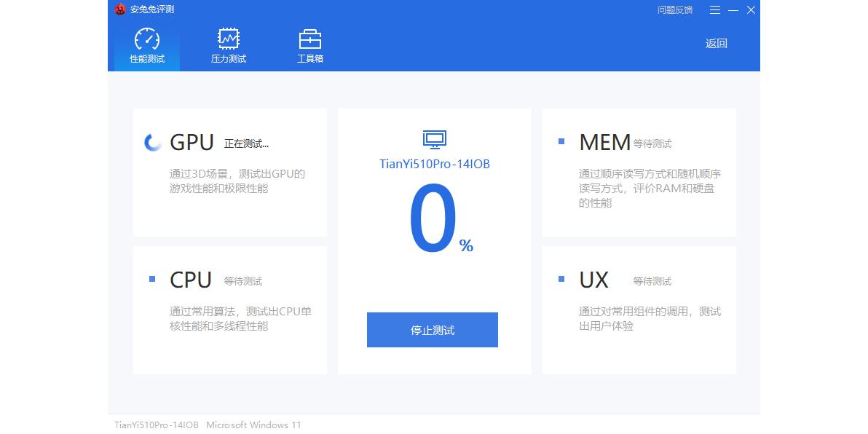Click the blue square beside MEM
Viewport: 868px width, 434px height.
click(x=561, y=141)
